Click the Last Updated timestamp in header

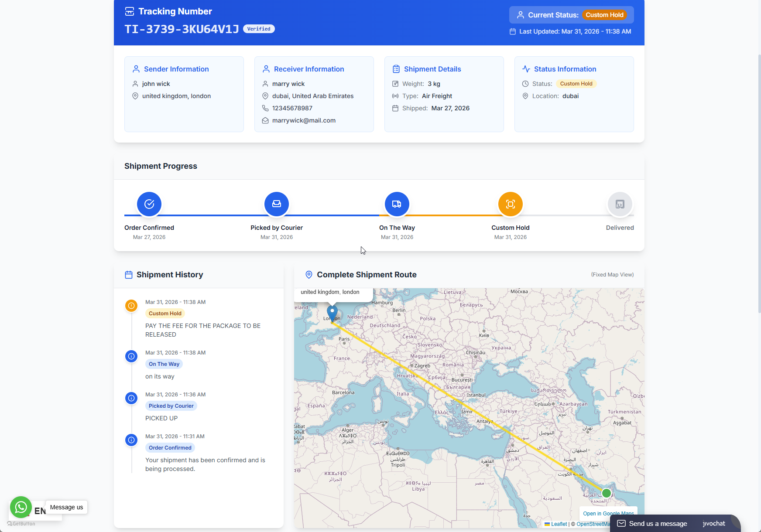pyautogui.click(x=575, y=31)
